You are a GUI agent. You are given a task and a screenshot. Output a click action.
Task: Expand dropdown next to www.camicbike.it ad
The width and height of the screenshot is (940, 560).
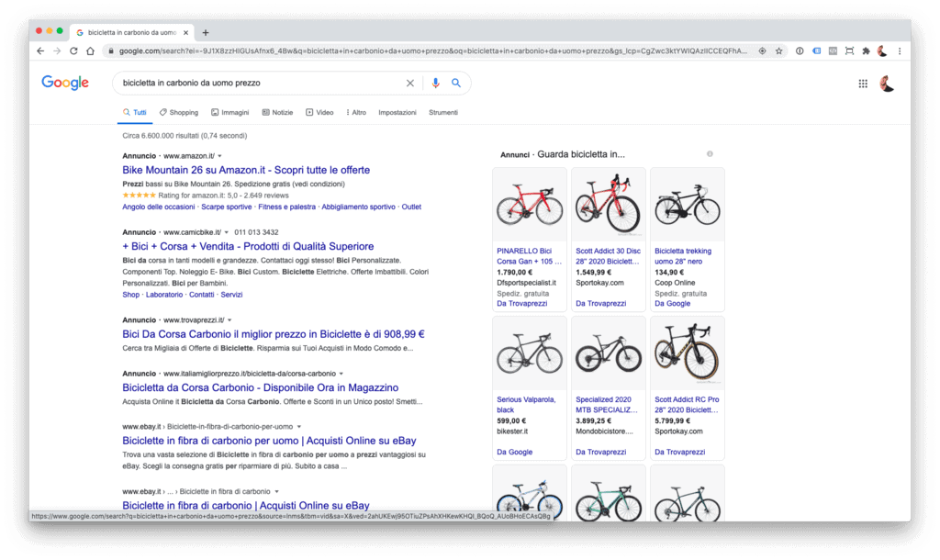coord(227,232)
